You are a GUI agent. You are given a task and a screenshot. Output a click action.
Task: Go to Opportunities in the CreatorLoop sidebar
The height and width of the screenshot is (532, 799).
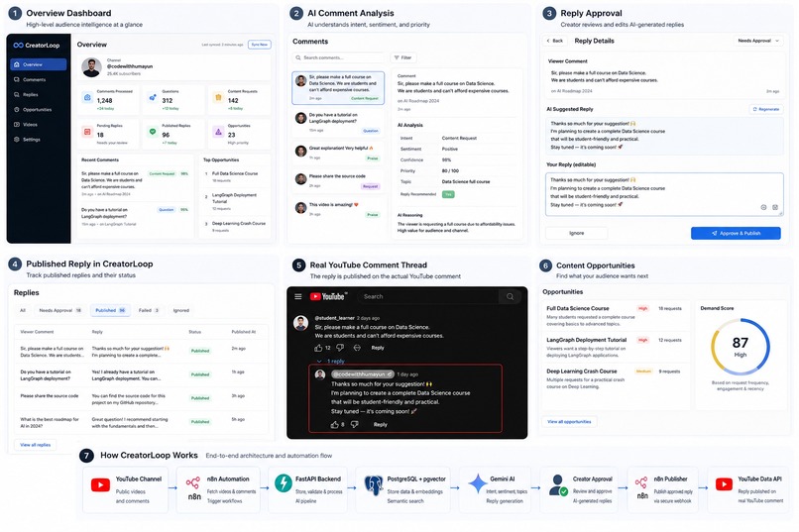[x=39, y=109]
